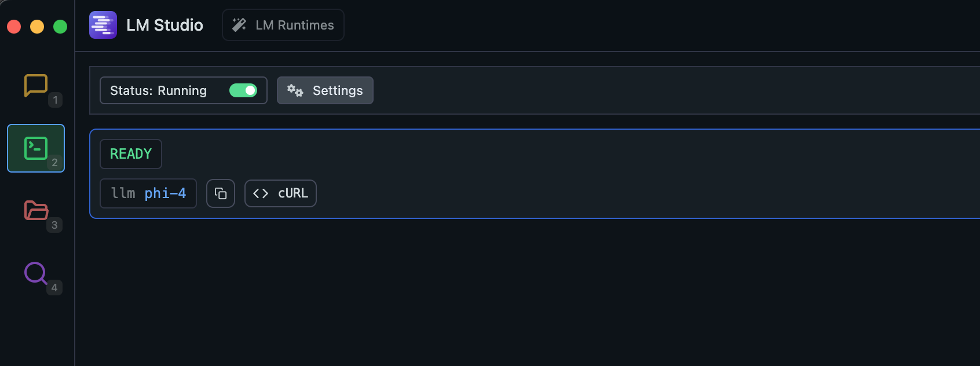Select the Developer terminal sidebar icon

pos(36,148)
